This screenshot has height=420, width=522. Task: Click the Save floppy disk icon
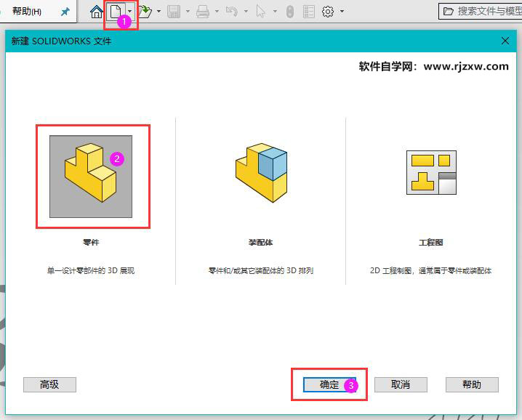(174, 12)
